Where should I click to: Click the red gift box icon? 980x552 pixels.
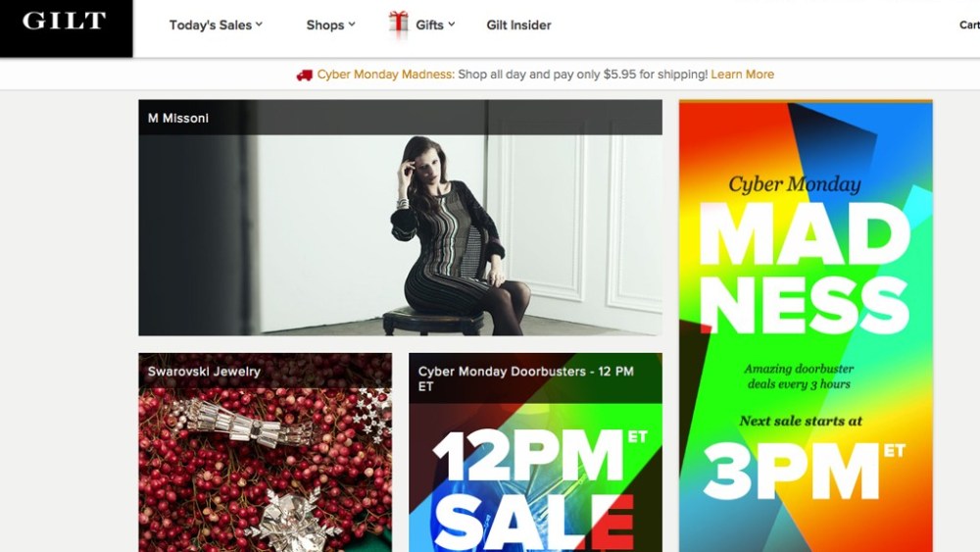tap(398, 23)
